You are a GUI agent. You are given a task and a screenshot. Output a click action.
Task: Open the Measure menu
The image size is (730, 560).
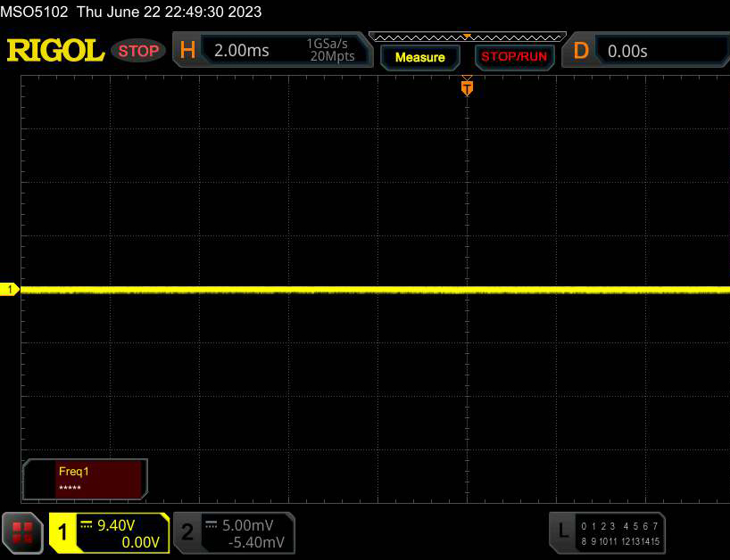click(419, 57)
